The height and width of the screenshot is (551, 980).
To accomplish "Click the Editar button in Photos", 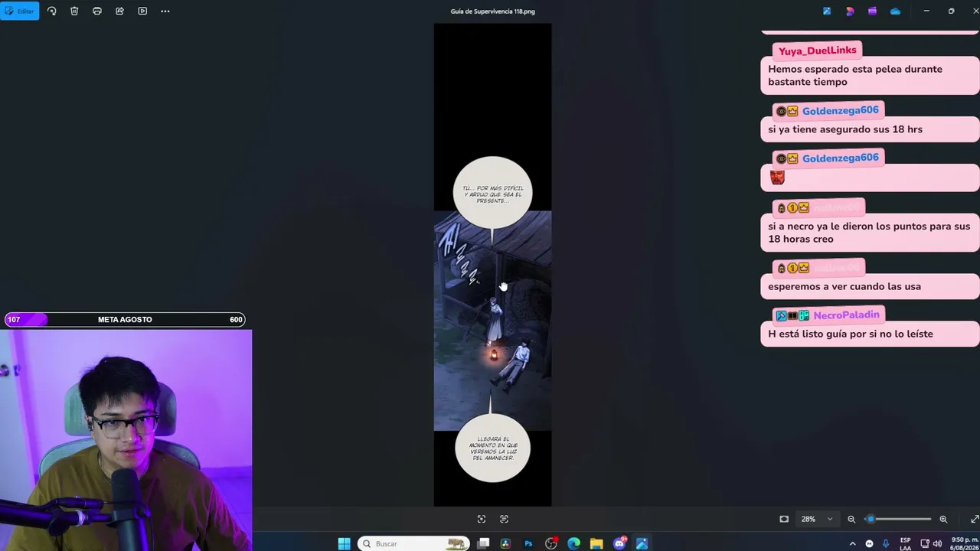I will [x=19, y=11].
